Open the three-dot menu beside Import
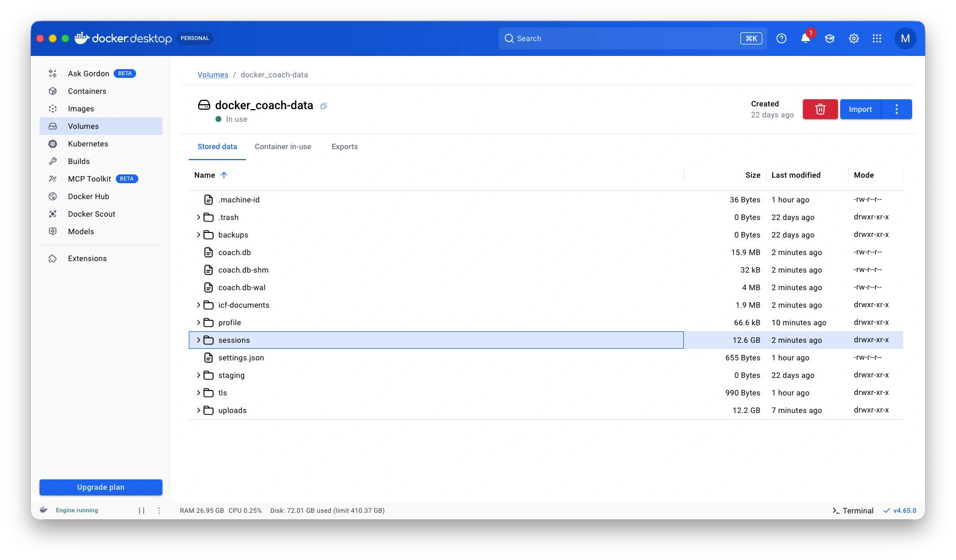Viewport: 956px width, 560px height. pyautogui.click(x=896, y=109)
